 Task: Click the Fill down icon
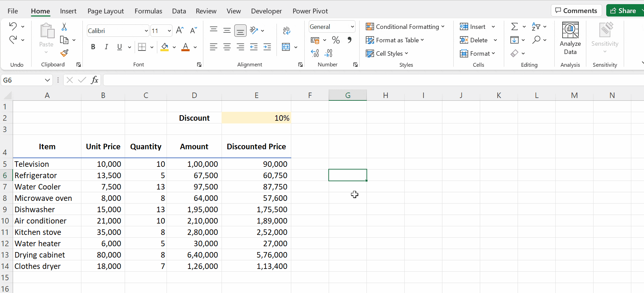tap(514, 40)
